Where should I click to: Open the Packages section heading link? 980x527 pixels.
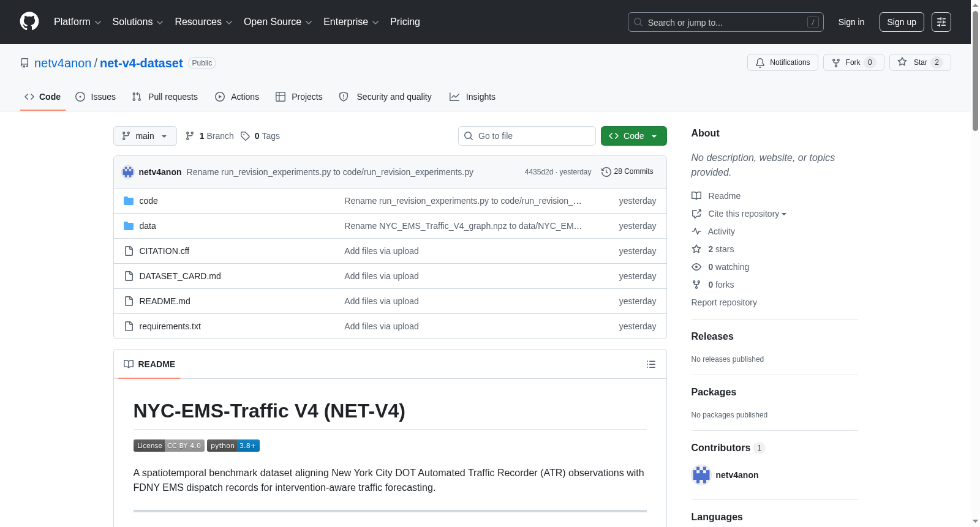714,392
